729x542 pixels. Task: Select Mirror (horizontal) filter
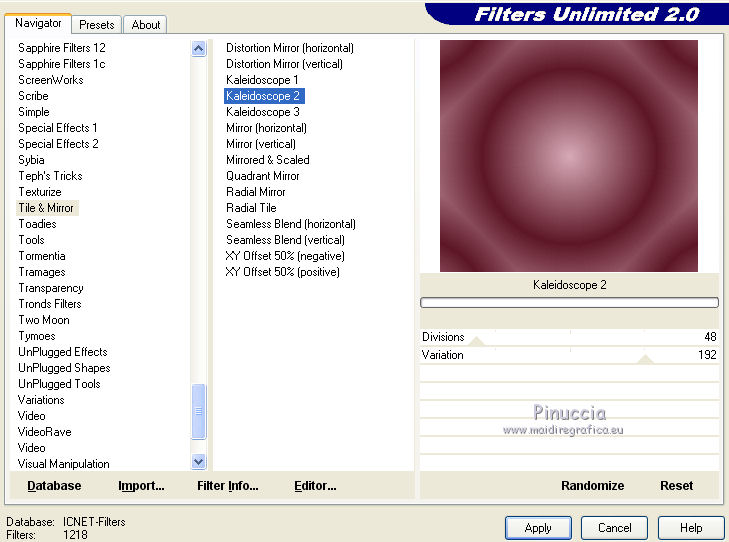pos(266,128)
